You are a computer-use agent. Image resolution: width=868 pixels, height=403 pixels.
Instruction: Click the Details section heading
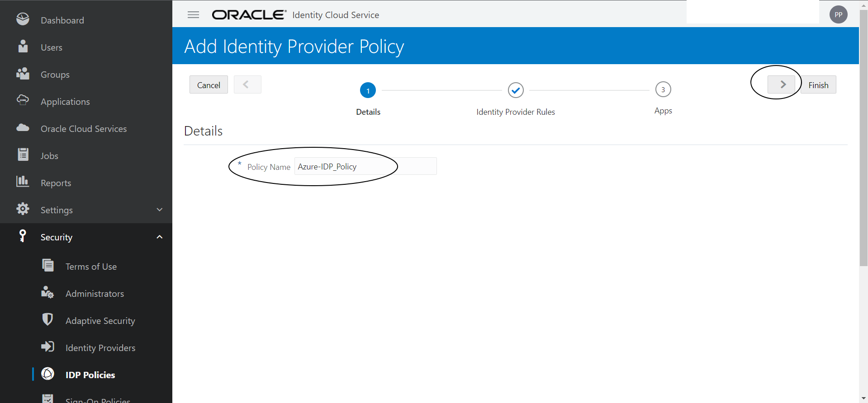pos(204,131)
